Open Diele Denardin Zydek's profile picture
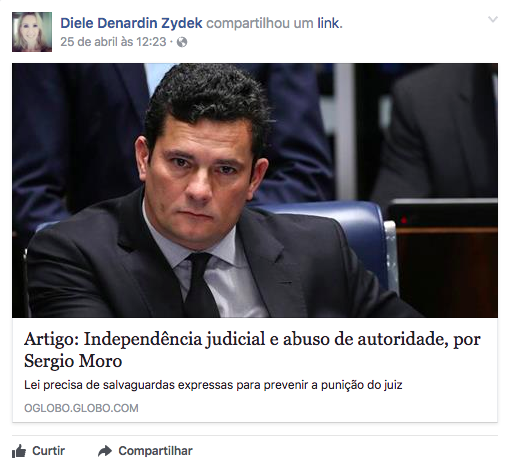The image size is (508, 465). 32,32
